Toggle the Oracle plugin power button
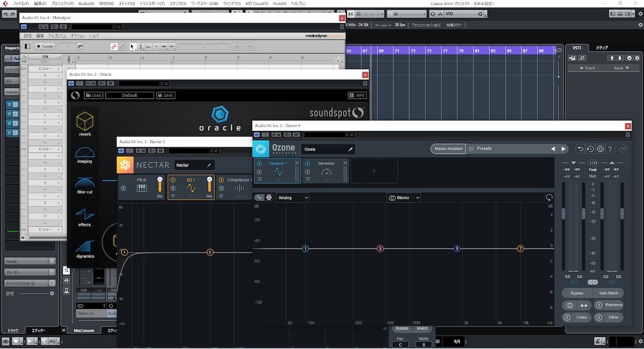 click(71, 83)
